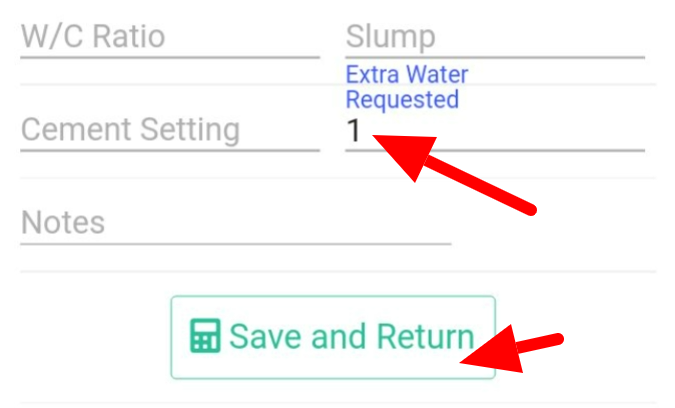Image resolution: width=675 pixels, height=408 pixels.
Task: Focus the W/C Ratio input field
Action: (170, 37)
